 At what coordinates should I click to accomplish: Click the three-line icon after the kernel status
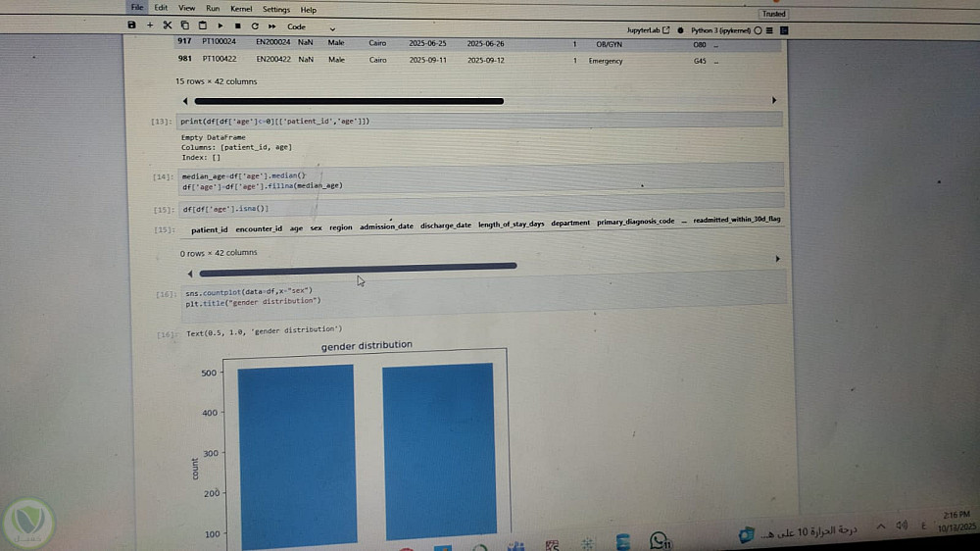point(769,30)
